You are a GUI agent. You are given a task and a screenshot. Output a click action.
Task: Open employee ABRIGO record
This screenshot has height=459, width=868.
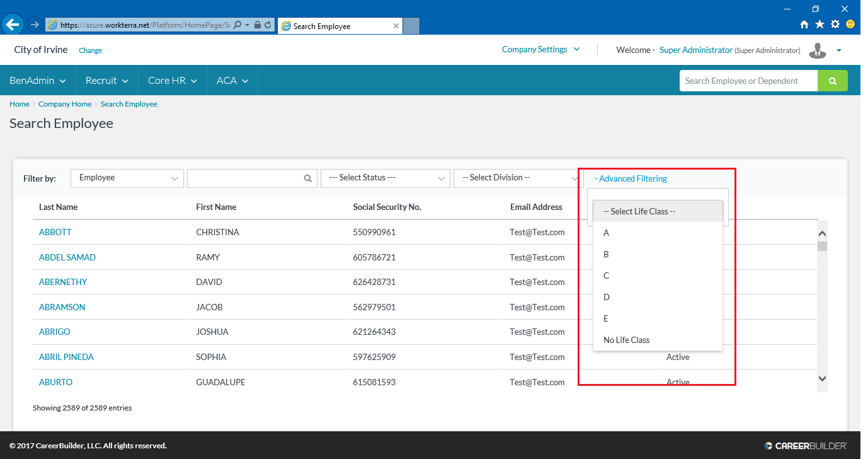point(55,332)
